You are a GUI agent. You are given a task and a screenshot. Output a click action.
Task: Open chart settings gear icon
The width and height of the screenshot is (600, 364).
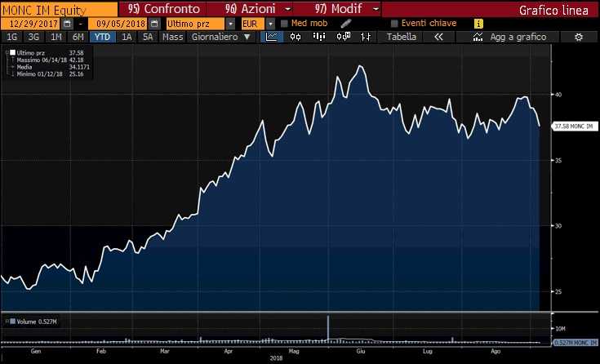(x=579, y=37)
